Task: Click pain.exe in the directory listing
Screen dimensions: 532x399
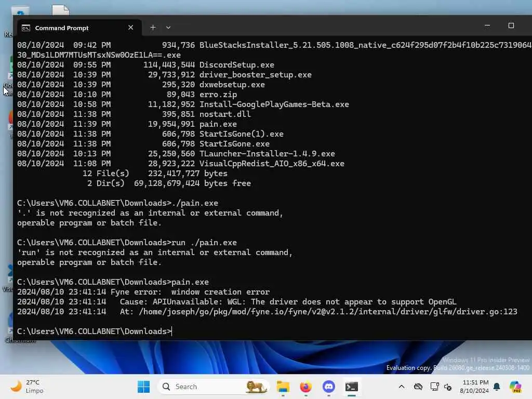Action: (x=218, y=124)
